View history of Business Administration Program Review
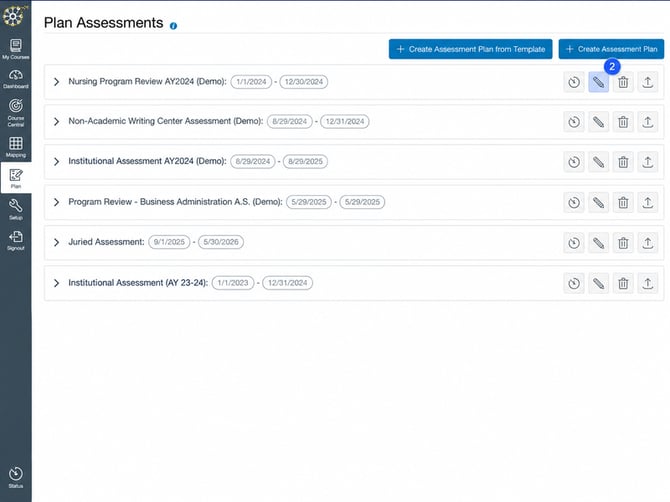Screen dimensions: 670x502 click(574, 203)
